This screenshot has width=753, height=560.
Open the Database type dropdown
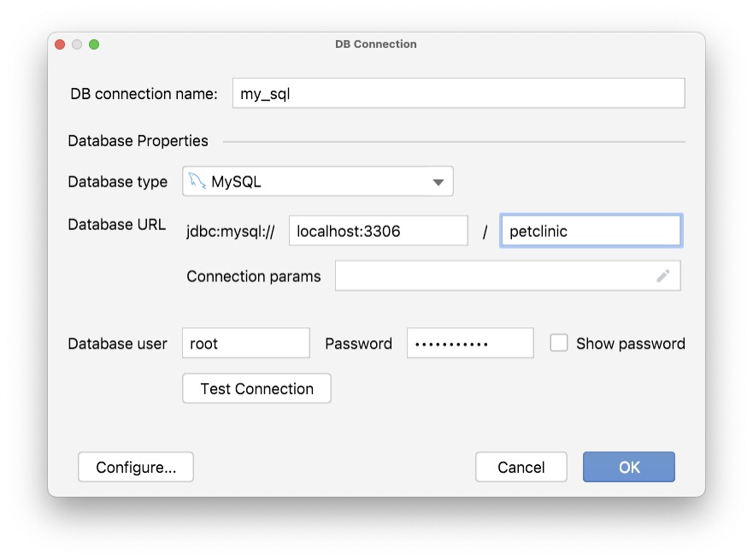316,181
